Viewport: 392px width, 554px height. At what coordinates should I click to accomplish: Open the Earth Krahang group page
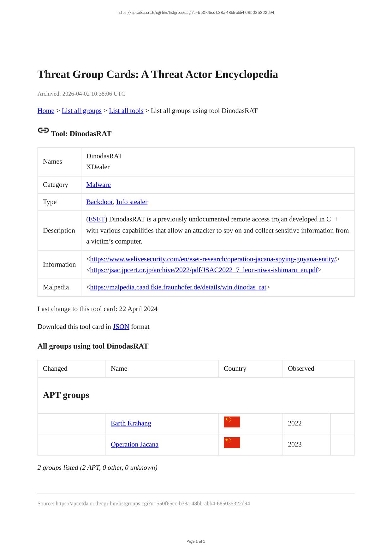pyautogui.click(x=131, y=423)
